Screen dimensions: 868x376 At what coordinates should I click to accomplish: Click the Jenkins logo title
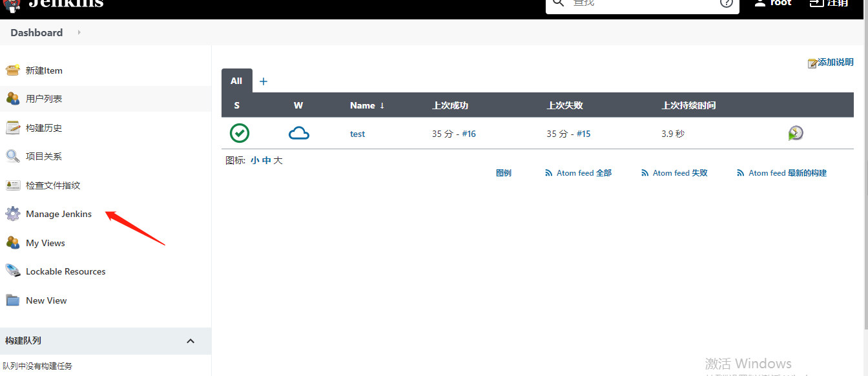[66, 4]
